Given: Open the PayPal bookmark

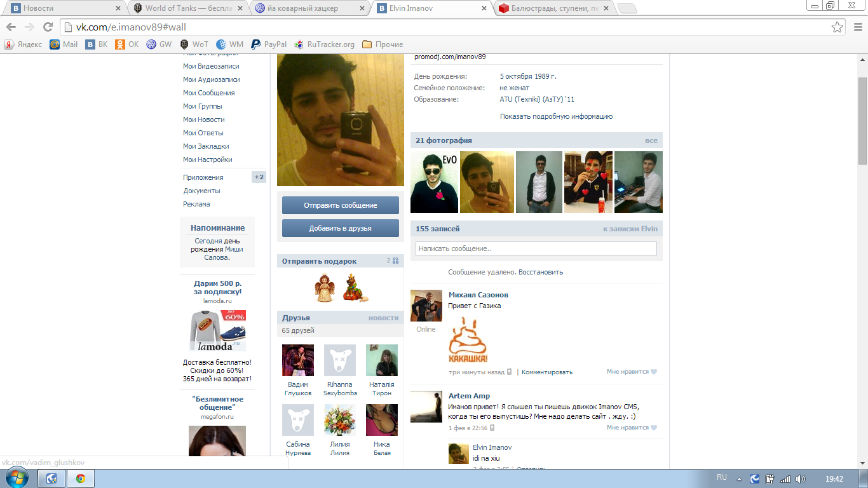Looking at the screenshot, I should (x=269, y=44).
